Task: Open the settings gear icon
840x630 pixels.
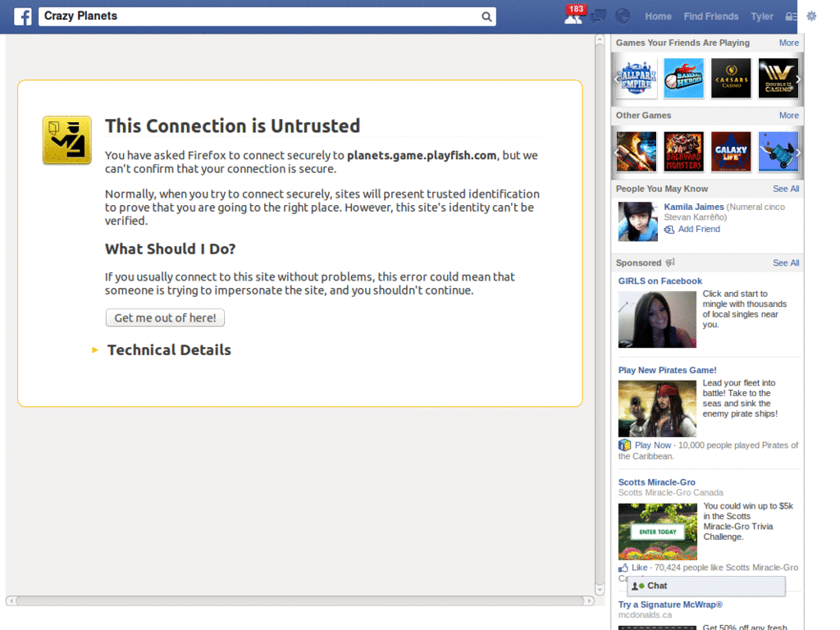Action: click(811, 16)
